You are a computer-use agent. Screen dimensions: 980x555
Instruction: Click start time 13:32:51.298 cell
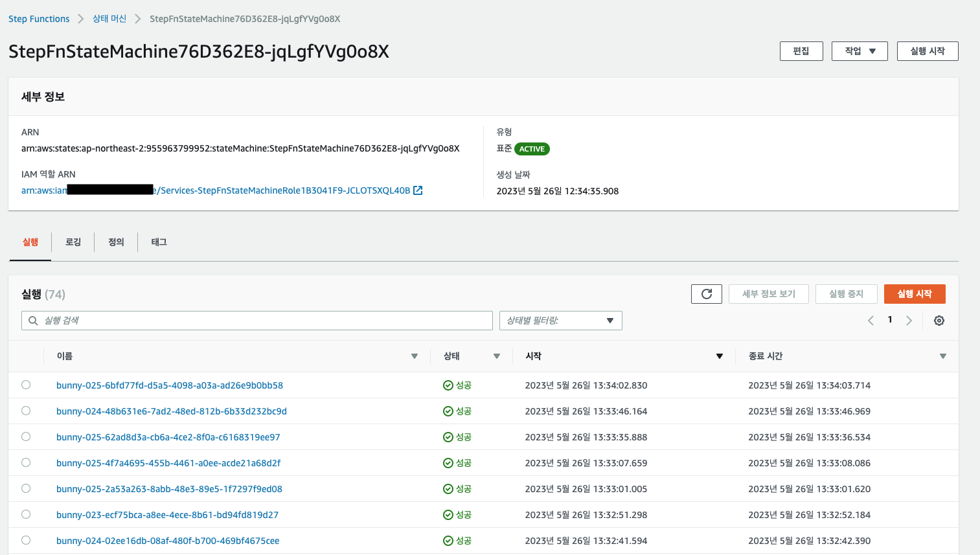click(x=586, y=515)
